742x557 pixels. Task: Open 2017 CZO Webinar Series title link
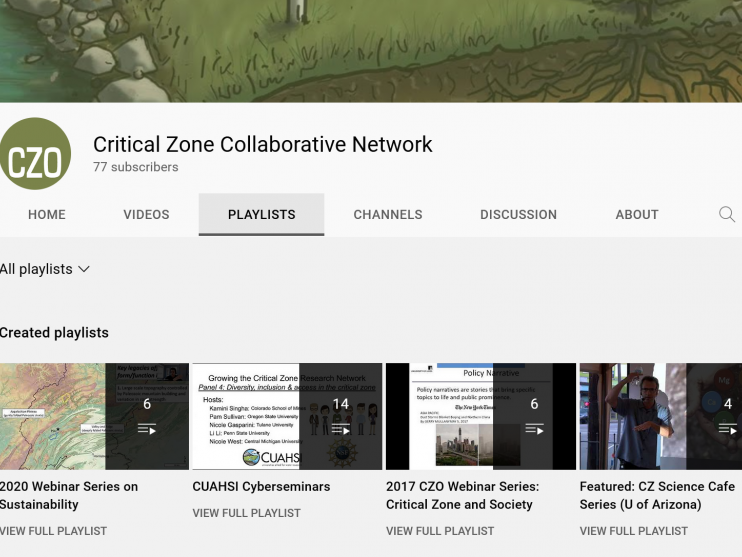(x=462, y=495)
